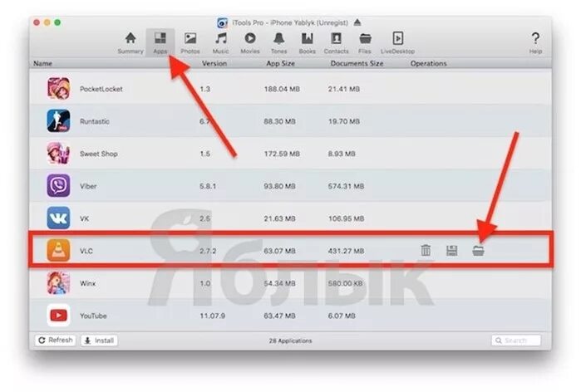581x392 pixels.
Task: Sort by the Version column header
Action: [214, 63]
